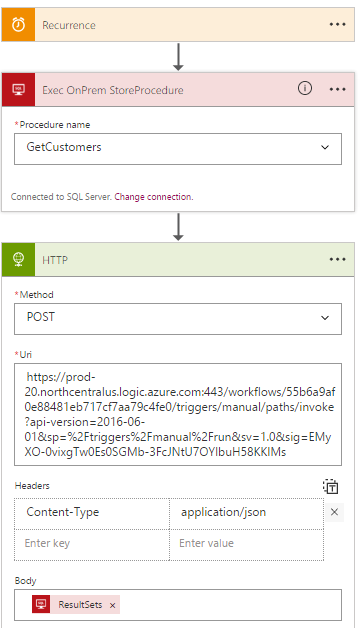
Task: Click the ResultSets dynamic content token
Action: click(76, 604)
